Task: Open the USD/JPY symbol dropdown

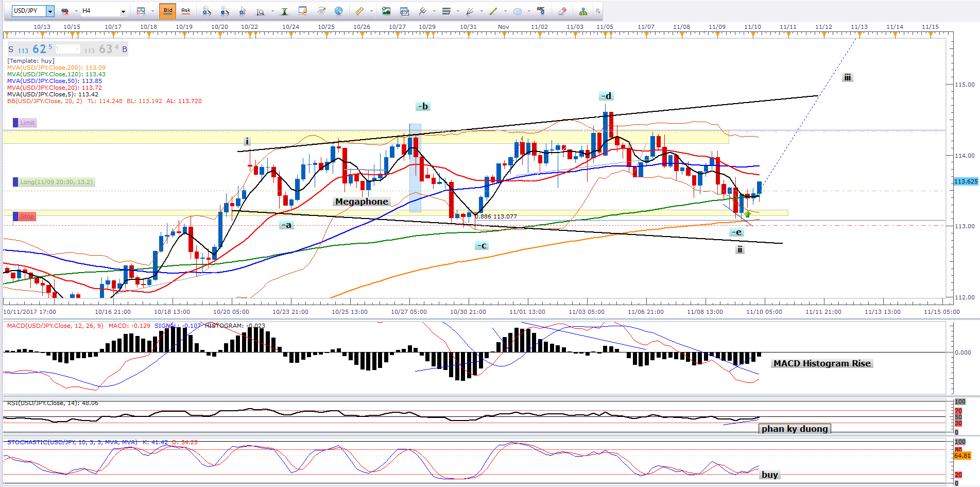Action: (50, 11)
